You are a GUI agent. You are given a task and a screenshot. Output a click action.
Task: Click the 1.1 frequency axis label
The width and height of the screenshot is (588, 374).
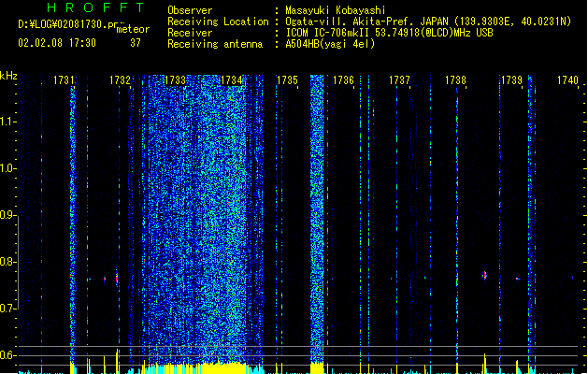7,122
